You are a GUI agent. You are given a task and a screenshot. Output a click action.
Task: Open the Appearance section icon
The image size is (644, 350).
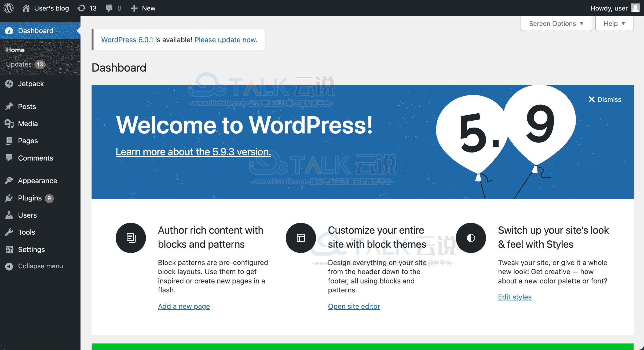point(9,181)
